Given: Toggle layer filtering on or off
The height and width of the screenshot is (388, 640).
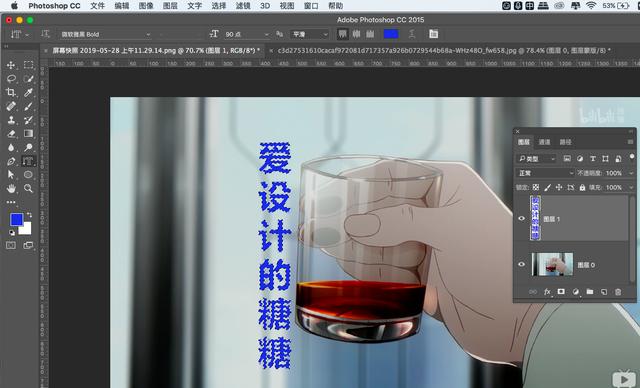Looking at the screenshot, I should tap(632, 157).
